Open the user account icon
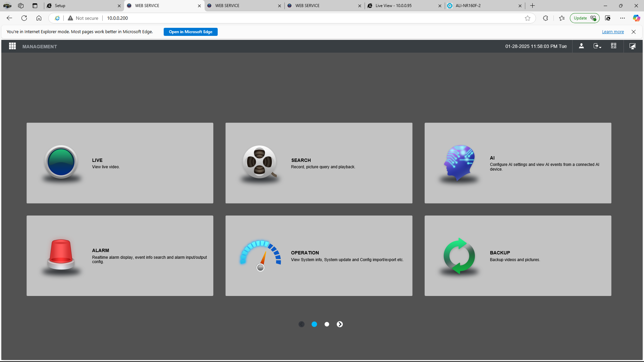This screenshot has width=644, height=362. [581, 46]
